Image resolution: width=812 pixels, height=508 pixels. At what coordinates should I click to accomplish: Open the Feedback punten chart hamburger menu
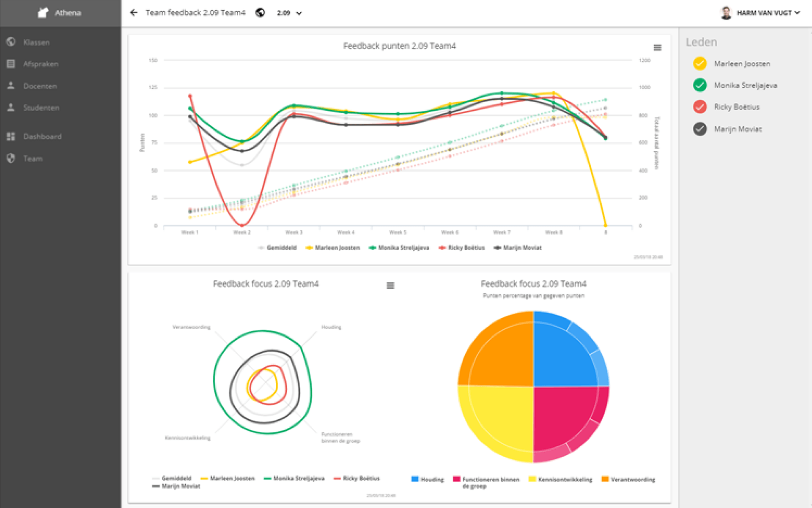[x=657, y=48]
